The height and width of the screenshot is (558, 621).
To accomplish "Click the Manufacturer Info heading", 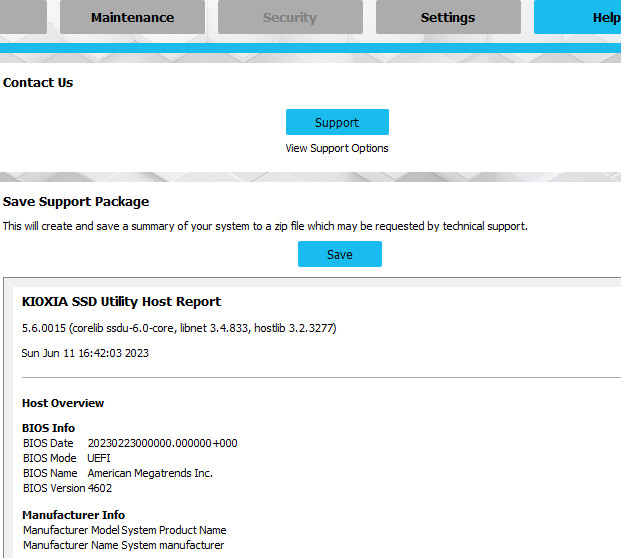I will click(73, 515).
